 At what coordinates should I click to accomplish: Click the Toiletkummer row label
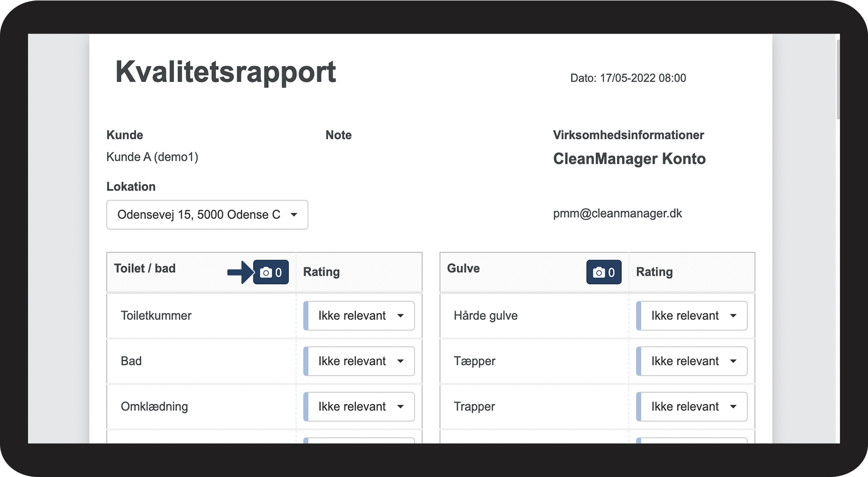click(156, 316)
